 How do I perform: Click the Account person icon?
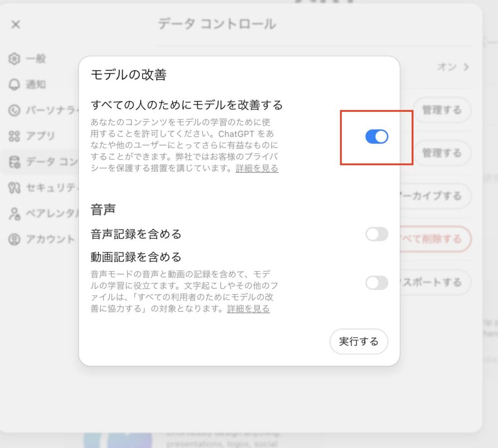(15, 239)
